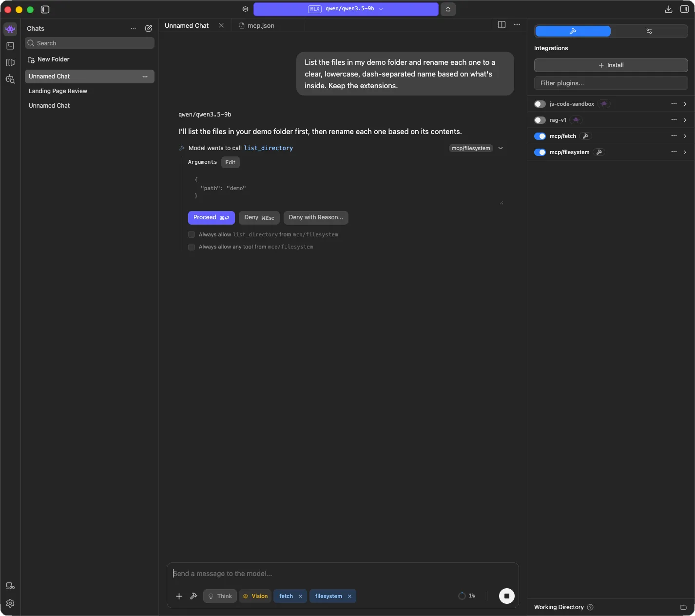695x616 pixels.
Task: Expand the mcp/filesystem row chevron
Action: (685, 152)
